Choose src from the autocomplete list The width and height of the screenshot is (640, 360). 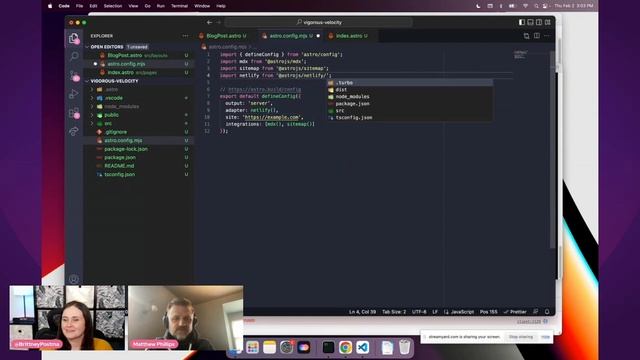(x=410, y=111)
